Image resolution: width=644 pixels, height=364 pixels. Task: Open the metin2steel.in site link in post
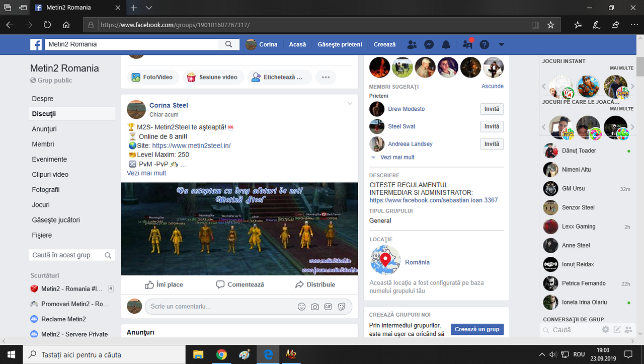191,145
